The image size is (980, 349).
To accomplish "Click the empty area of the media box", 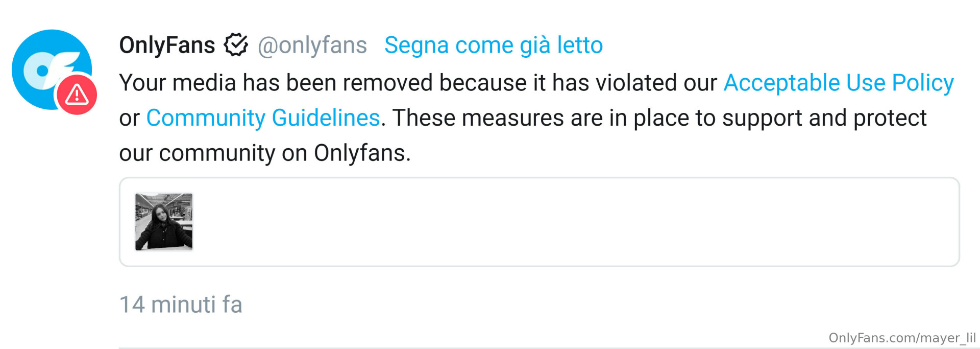I will click(x=561, y=222).
